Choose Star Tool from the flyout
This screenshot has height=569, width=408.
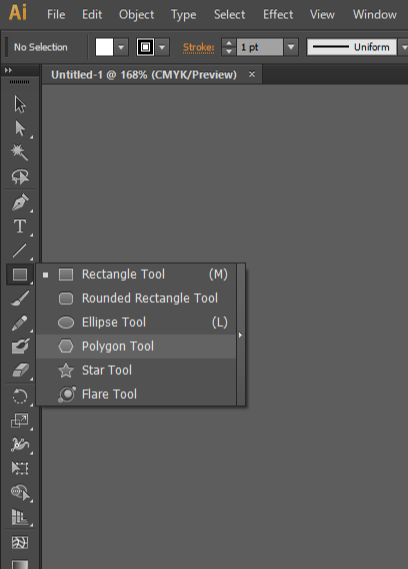tap(136, 370)
